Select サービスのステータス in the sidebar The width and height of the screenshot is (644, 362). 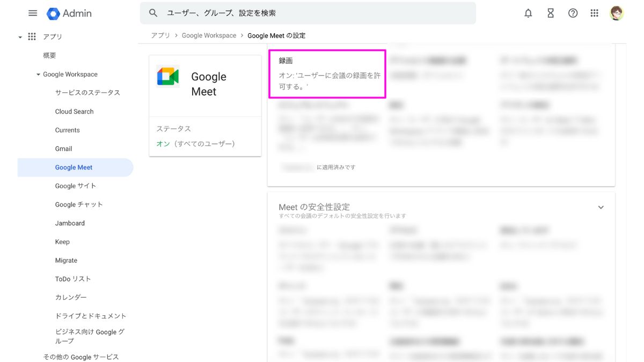tap(87, 93)
